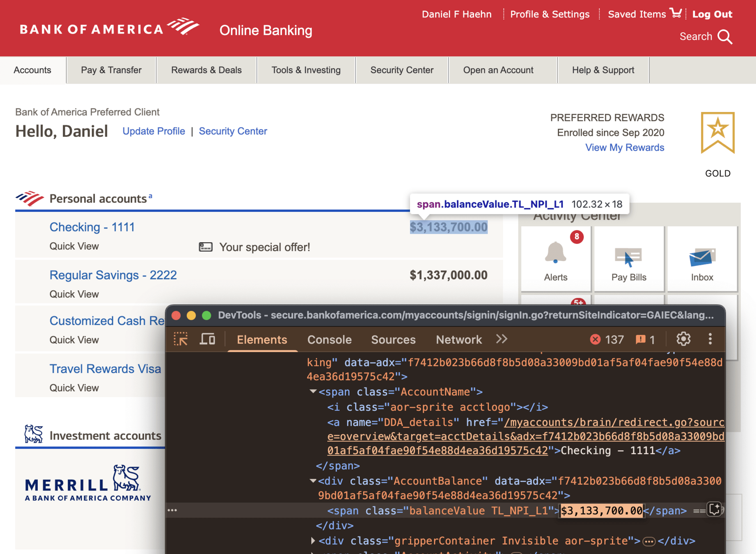Open the Checking - 1111 account
The height and width of the screenshot is (554, 756).
coord(92,227)
